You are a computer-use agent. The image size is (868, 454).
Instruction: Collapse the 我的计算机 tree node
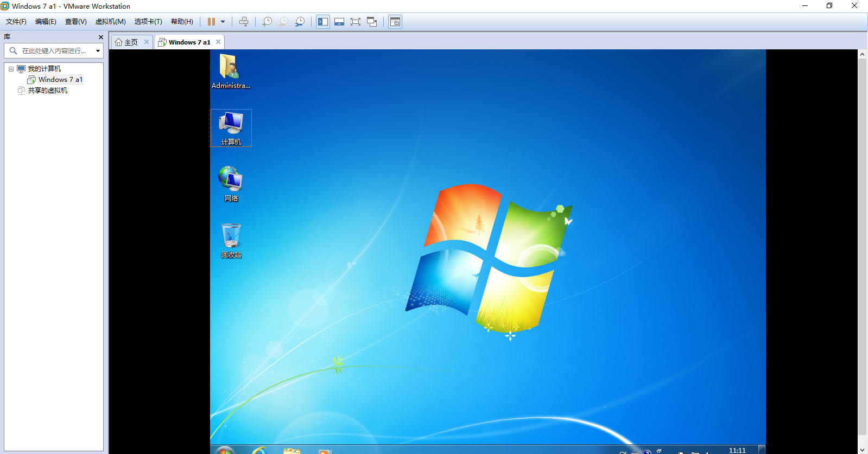coord(11,69)
